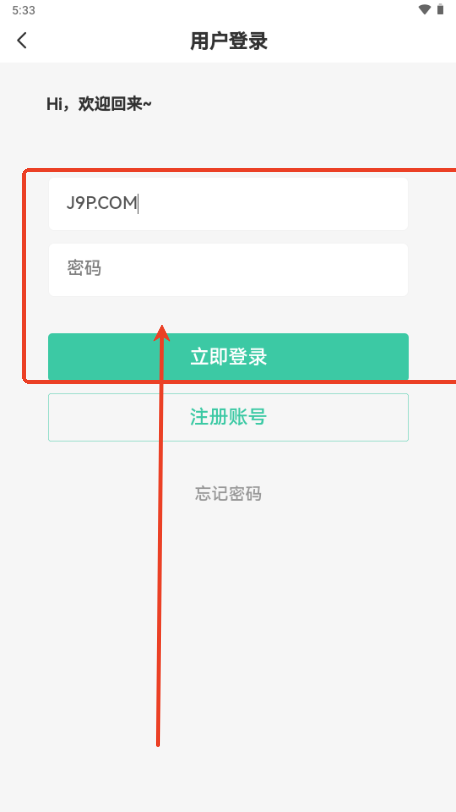Click the blinking text cursor after COM
This screenshot has width=456, height=812.
[139, 204]
